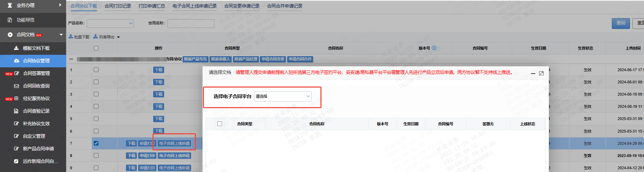
Task: Click the 上线状态 column header in dialog
Action: pos(528,124)
